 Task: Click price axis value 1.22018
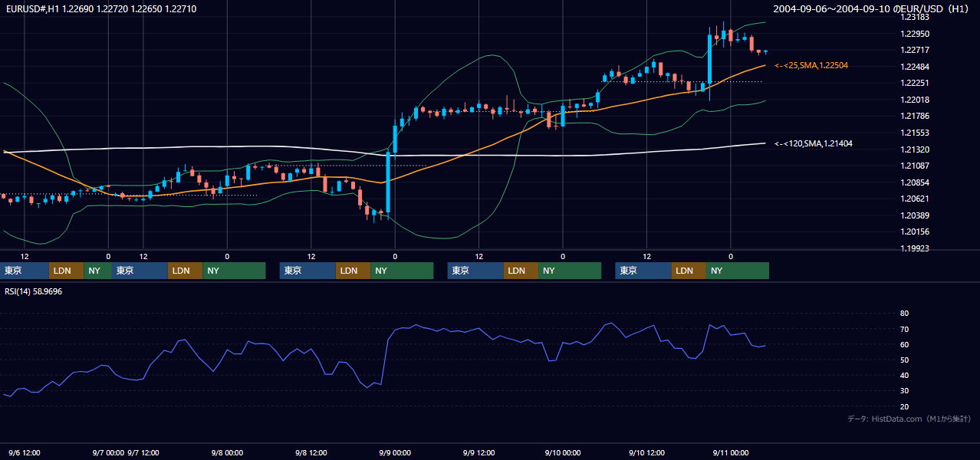coord(915,100)
